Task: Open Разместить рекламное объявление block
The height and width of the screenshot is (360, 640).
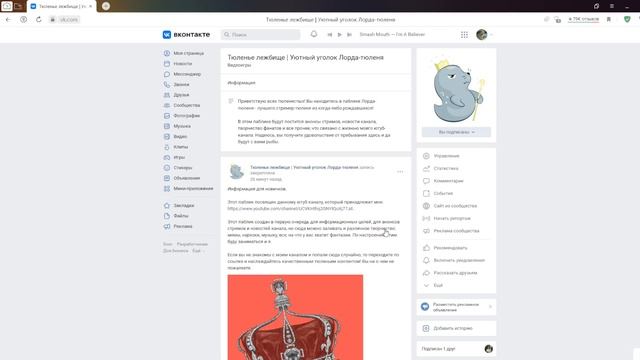Action: pyautogui.click(x=456, y=307)
